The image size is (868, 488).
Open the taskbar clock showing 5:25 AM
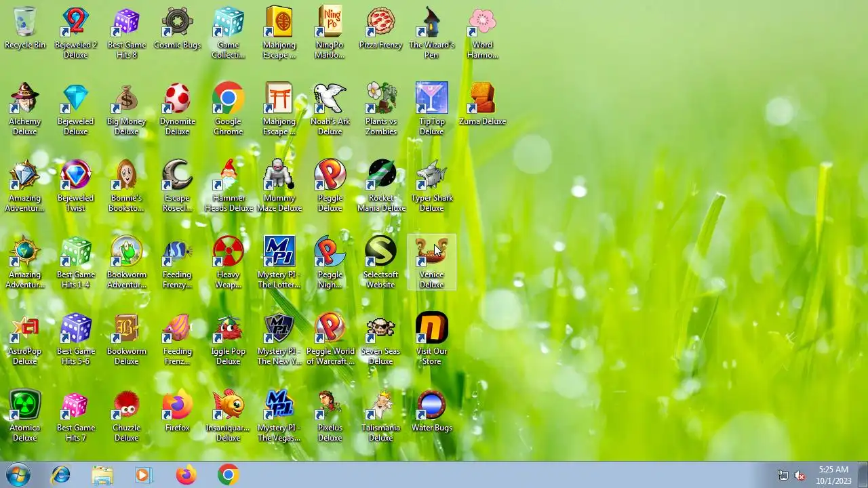(x=833, y=475)
